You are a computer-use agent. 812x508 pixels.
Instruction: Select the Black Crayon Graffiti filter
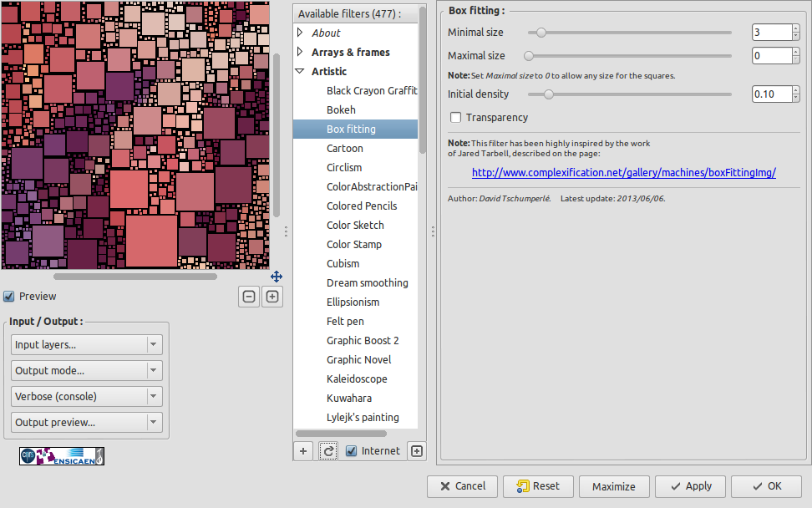coord(355,90)
